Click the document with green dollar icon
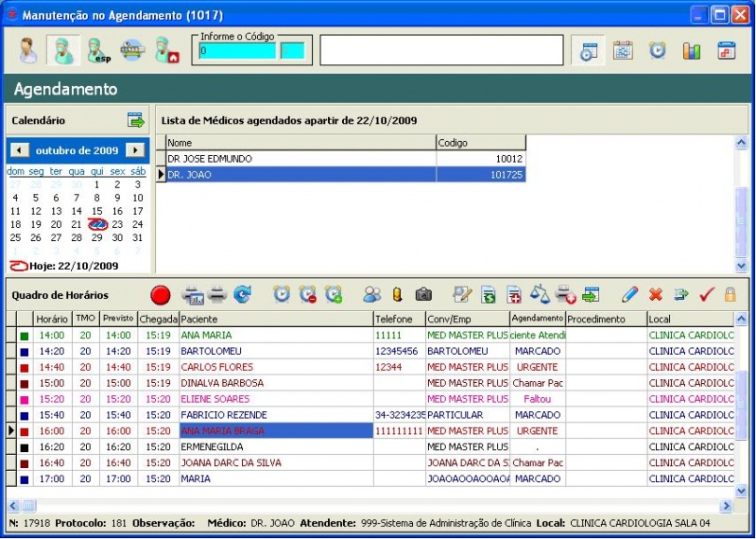The height and width of the screenshot is (539, 756). click(489, 295)
